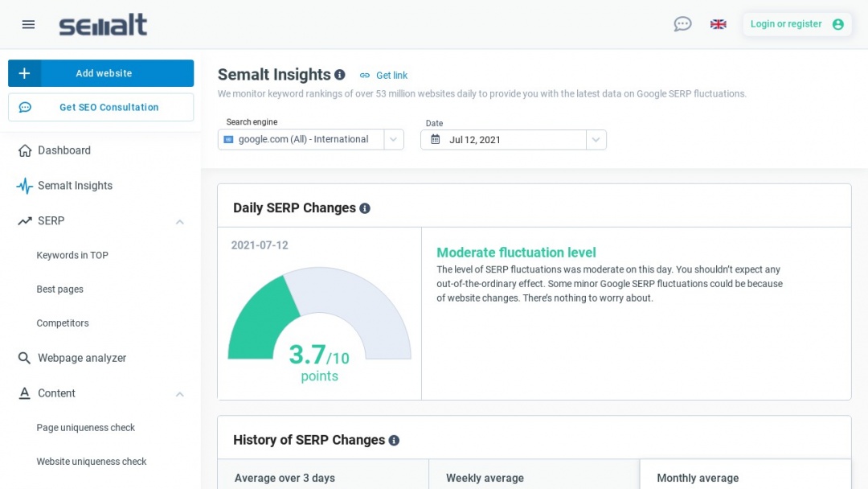This screenshot has width=868, height=489.
Task: Open the hamburger menu icon
Action: tap(28, 24)
